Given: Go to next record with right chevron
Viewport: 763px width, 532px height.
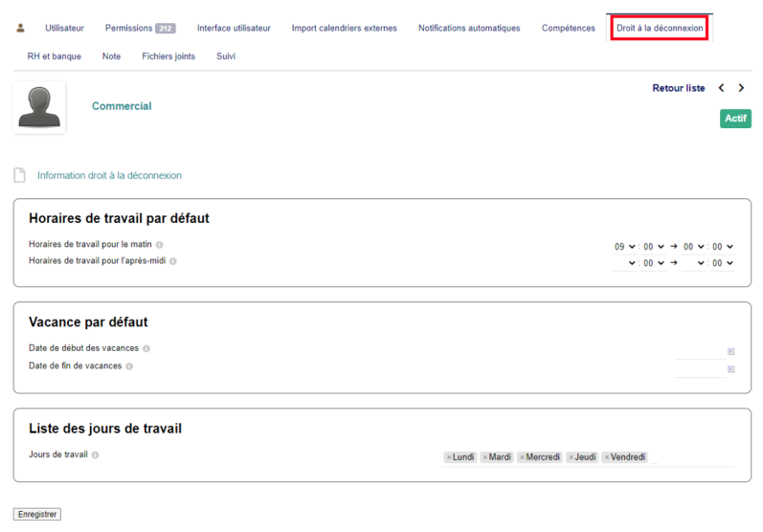Looking at the screenshot, I should (741, 88).
